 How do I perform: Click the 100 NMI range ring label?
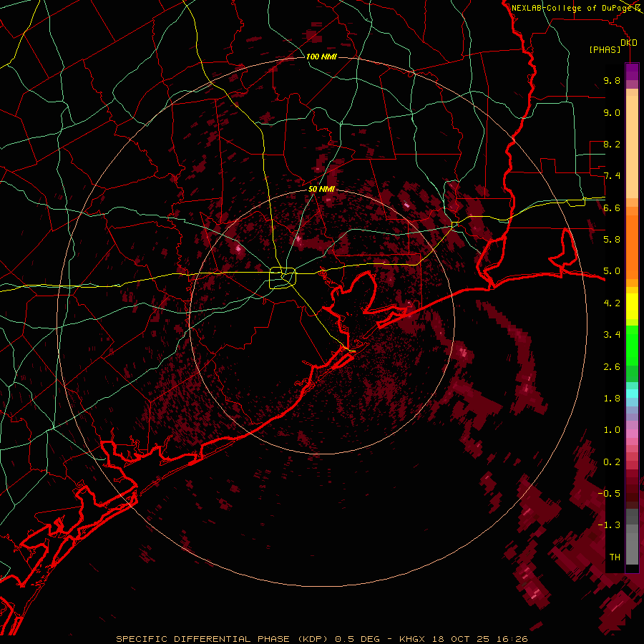pos(321,57)
